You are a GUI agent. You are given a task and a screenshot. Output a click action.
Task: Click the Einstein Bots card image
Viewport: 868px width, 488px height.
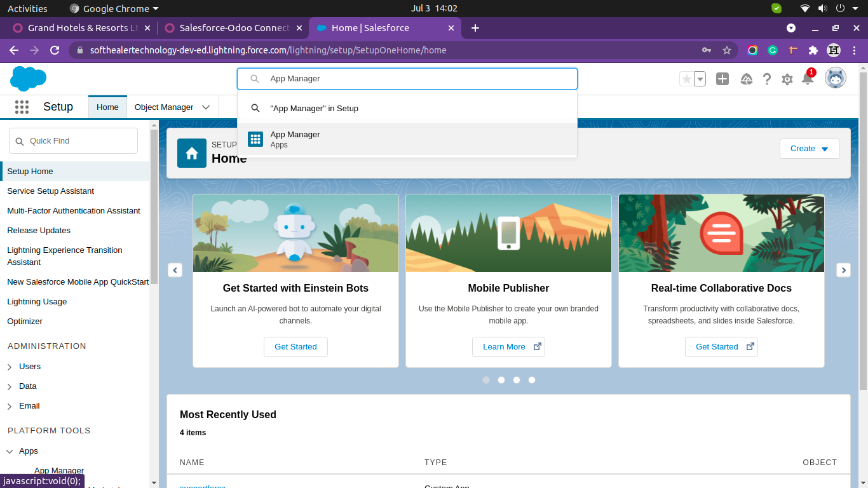(x=295, y=233)
